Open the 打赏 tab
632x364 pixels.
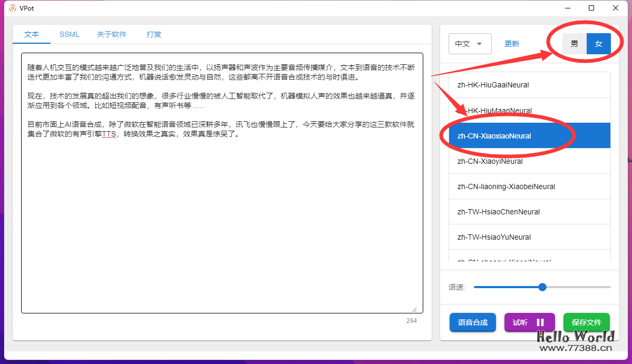[x=153, y=34]
